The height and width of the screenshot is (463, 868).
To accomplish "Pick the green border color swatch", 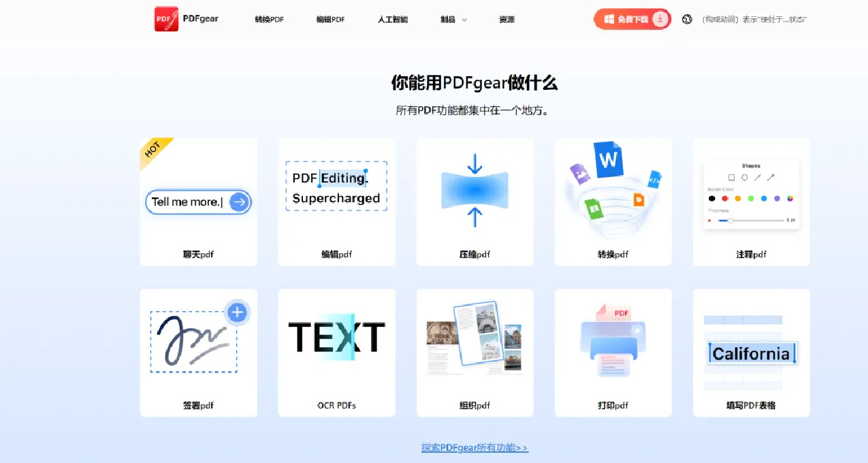I will coord(751,199).
